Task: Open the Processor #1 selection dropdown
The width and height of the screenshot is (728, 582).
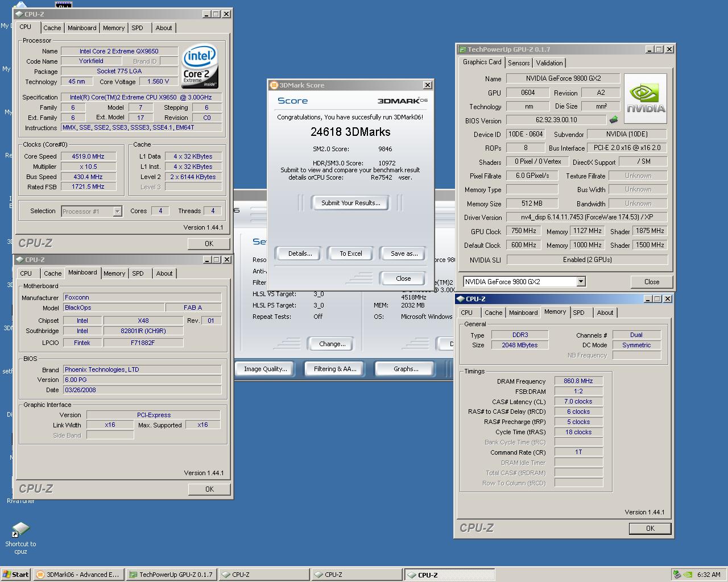Action: pos(117,211)
